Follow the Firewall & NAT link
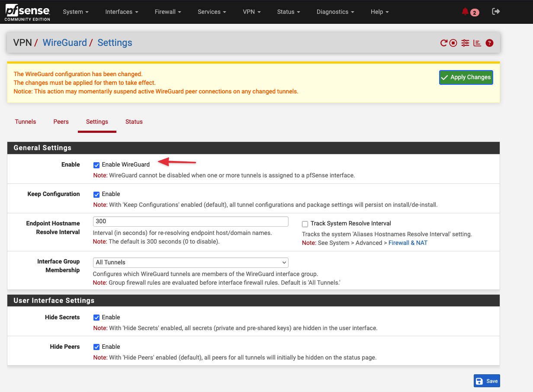 tap(408, 243)
